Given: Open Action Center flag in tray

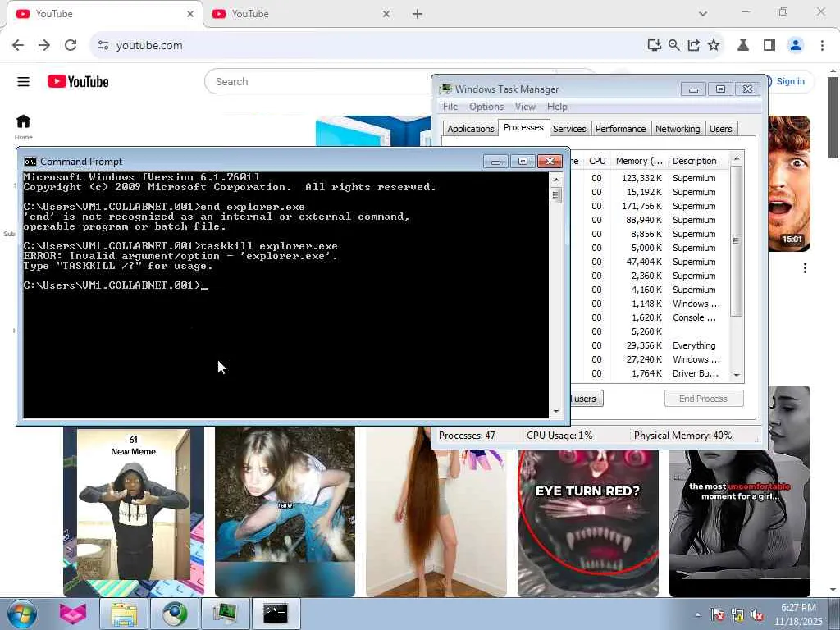Looking at the screenshot, I should [x=717, y=615].
